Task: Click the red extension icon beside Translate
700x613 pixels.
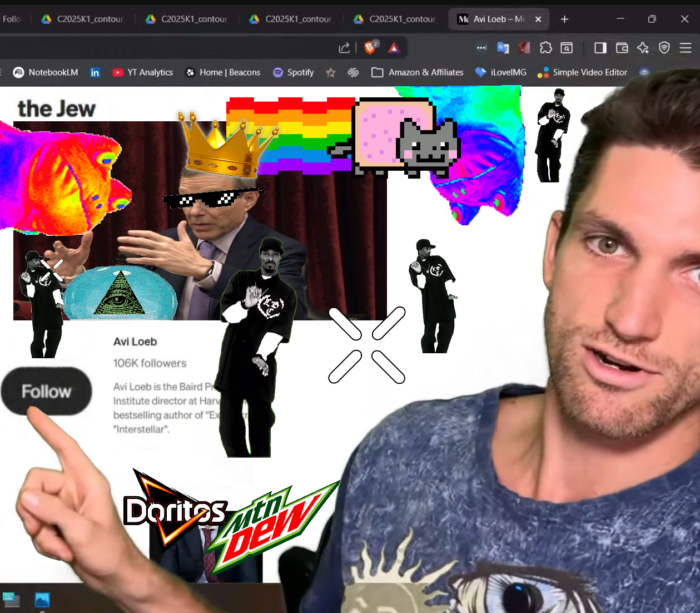Action: 524,48
